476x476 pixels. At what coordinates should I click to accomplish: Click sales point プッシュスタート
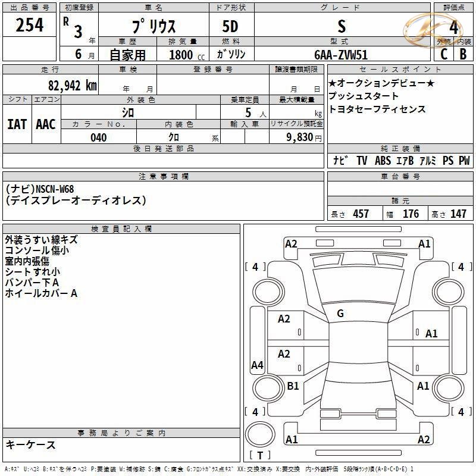coord(364,96)
